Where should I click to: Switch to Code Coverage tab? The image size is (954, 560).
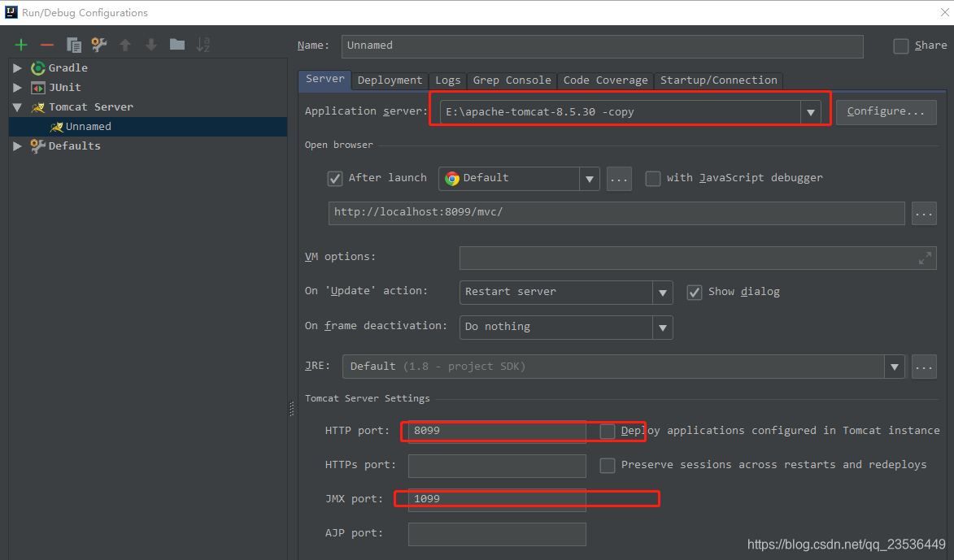pos(605,80)
